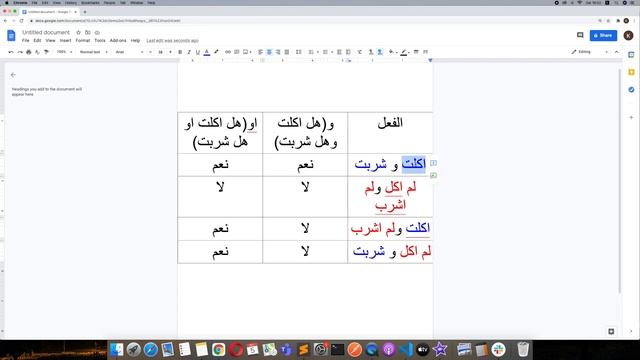Open the zoom 100% dropdown
Viewport: 640px width, 360px height.
tap(64, 52)
